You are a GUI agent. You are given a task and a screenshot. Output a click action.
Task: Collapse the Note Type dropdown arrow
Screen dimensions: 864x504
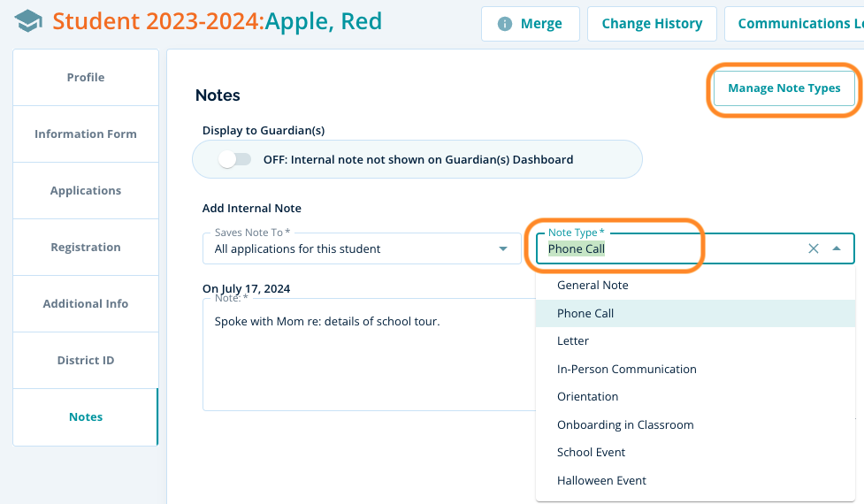click(837, 248)
